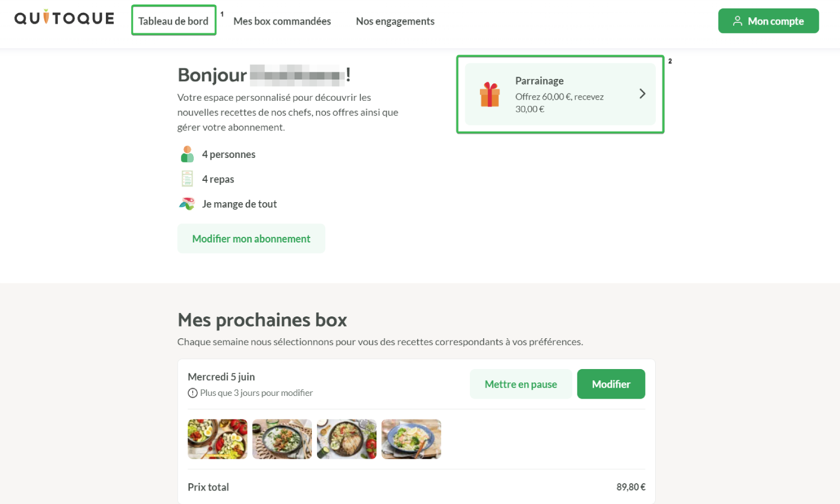The image size is (840, 504).
Task: Click the Quitoque logo
Action: coord(64,18)
